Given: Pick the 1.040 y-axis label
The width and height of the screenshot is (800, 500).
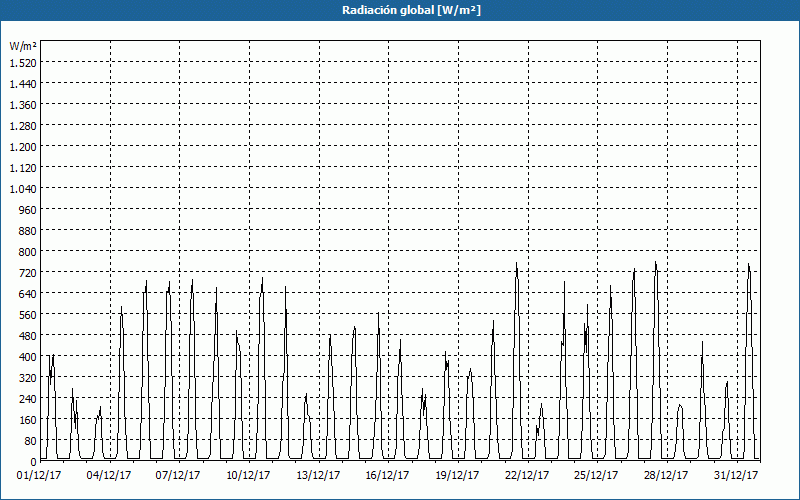Looking at the screenshot, I should click(23, 189).
